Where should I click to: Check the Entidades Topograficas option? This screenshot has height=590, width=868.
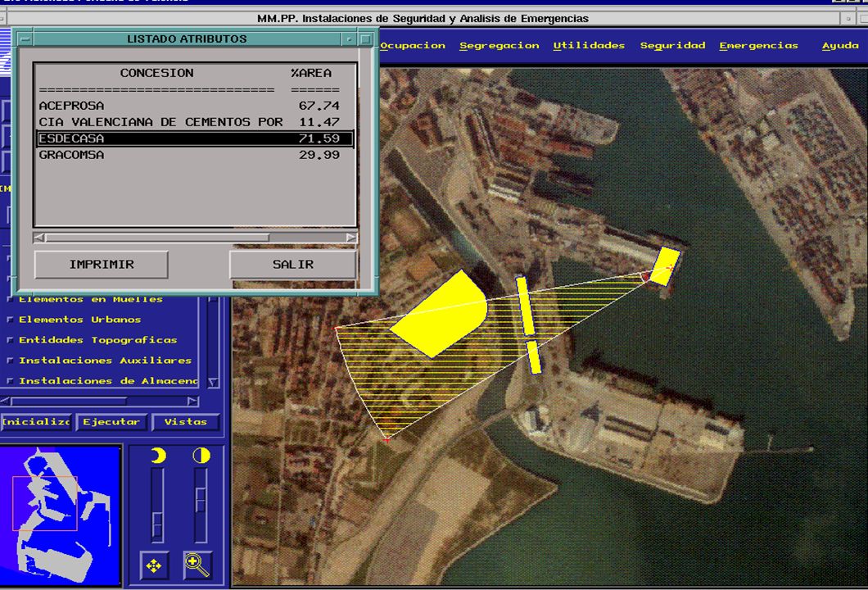pyautogui.click(x=9, y=340)
